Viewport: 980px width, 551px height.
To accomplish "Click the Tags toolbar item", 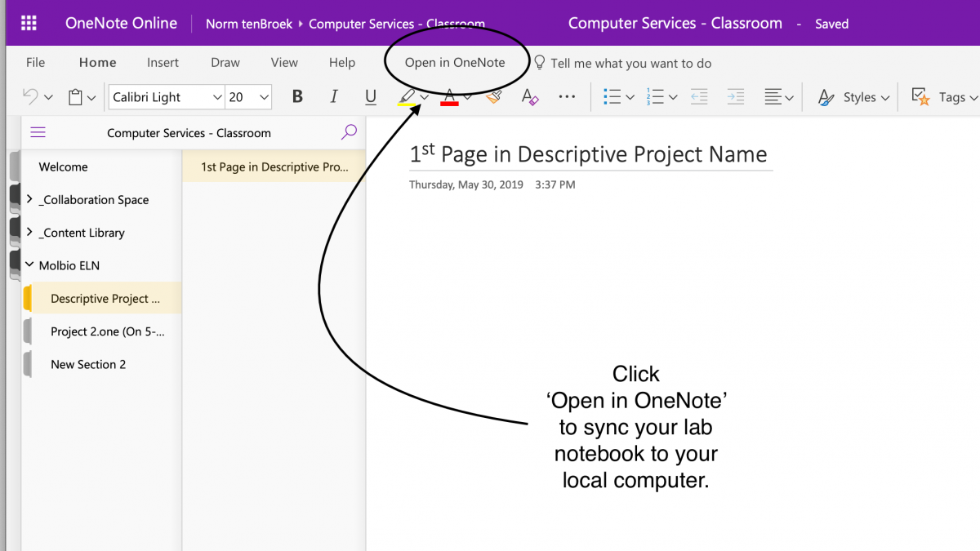I will [x=944, y=97].
